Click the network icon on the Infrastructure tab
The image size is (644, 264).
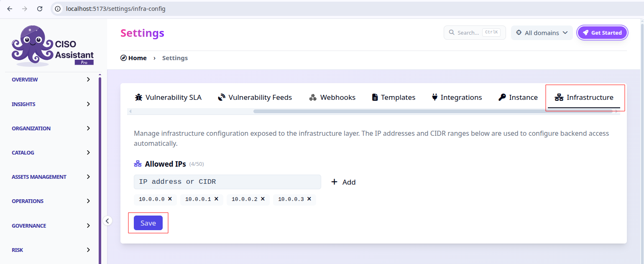(x=559, y=97)
